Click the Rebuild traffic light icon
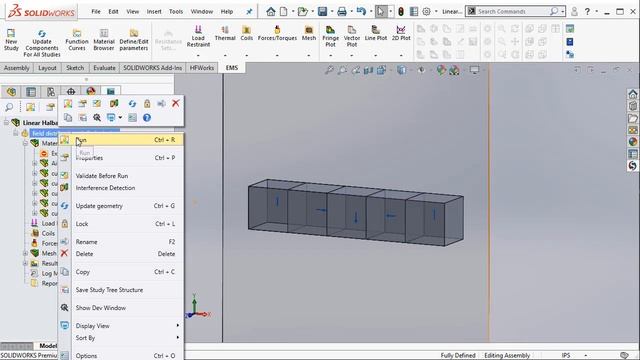 [401, 11]
